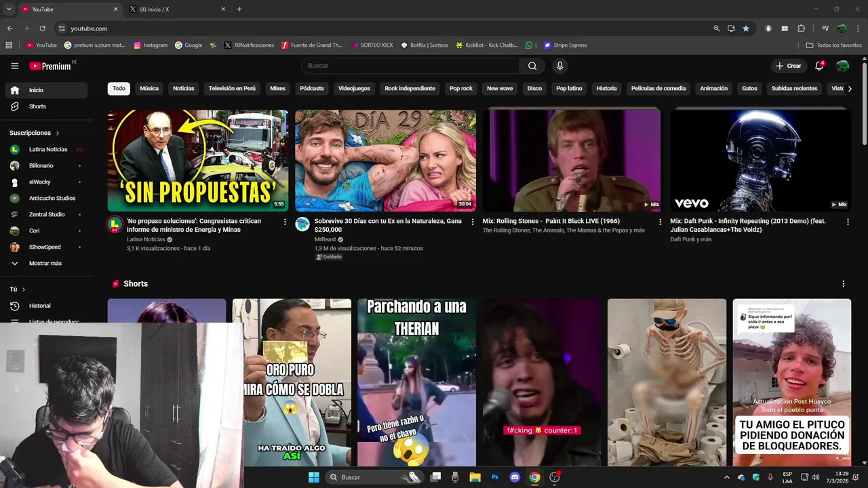
Task: Open the YouTube account avatar menu
Action: click(x=842, y=66)
